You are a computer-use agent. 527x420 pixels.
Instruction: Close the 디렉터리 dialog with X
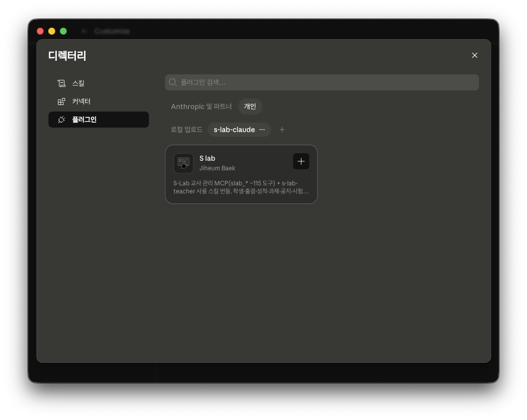tap(474, 55)
